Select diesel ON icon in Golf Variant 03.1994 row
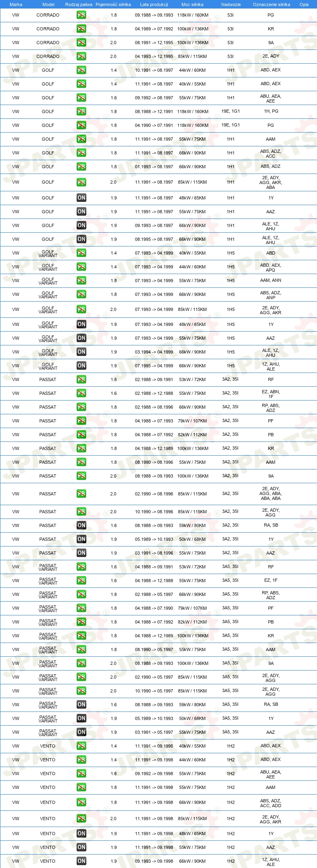This screenshot has height=868, width=317. pyautogui.click(x=81, y=352)
